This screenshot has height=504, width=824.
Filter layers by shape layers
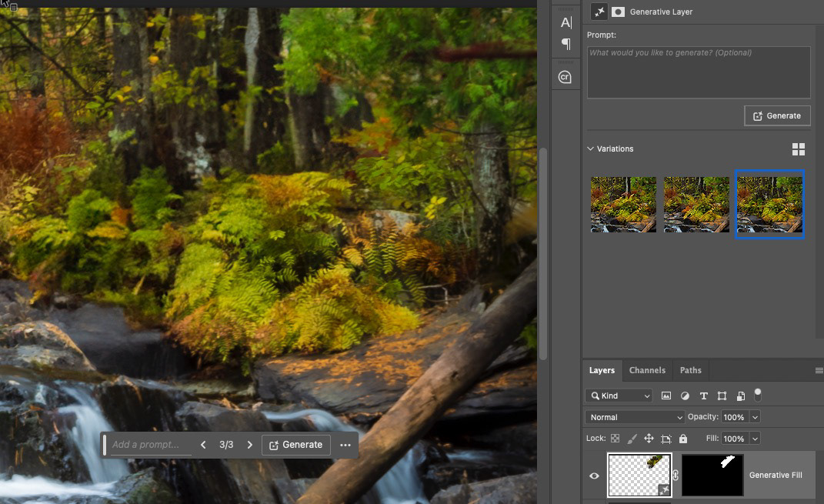tap(722, 396)
